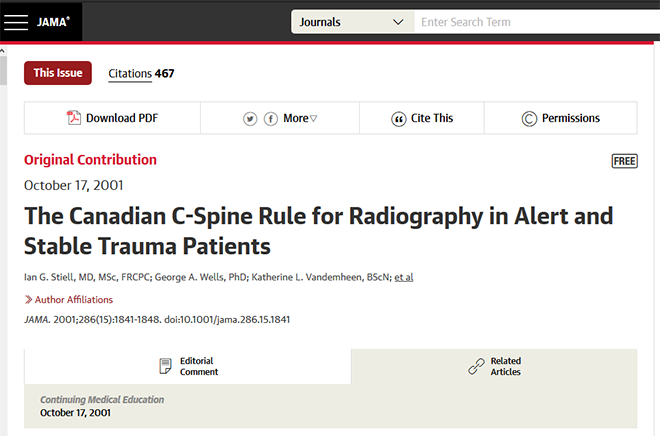
Task: Switch to the Related Articles tab
Action: click(x=494, y=367)
